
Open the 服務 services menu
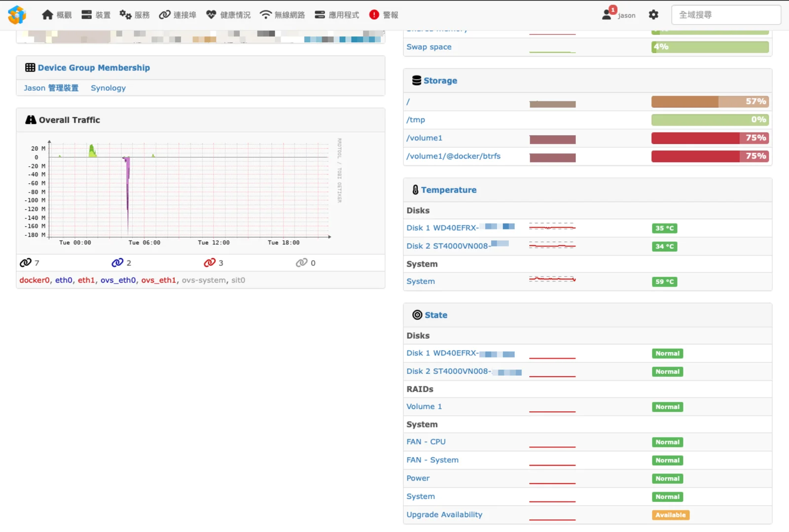[135, 15]
